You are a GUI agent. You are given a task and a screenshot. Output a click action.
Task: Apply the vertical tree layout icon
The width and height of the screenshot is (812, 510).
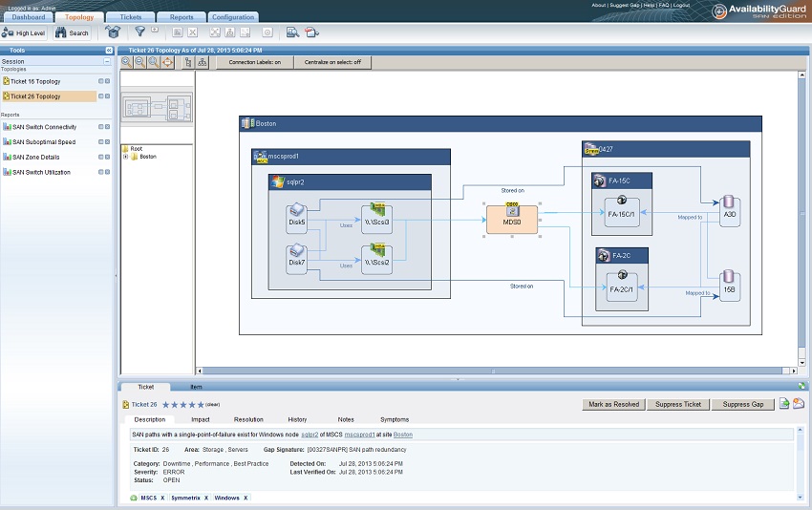coord(188,62)
